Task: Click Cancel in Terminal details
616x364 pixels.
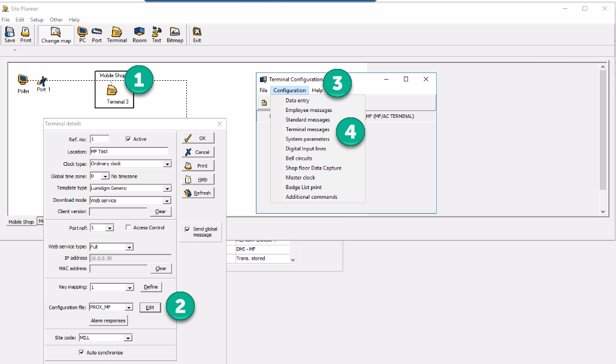Action: [198, 152]
